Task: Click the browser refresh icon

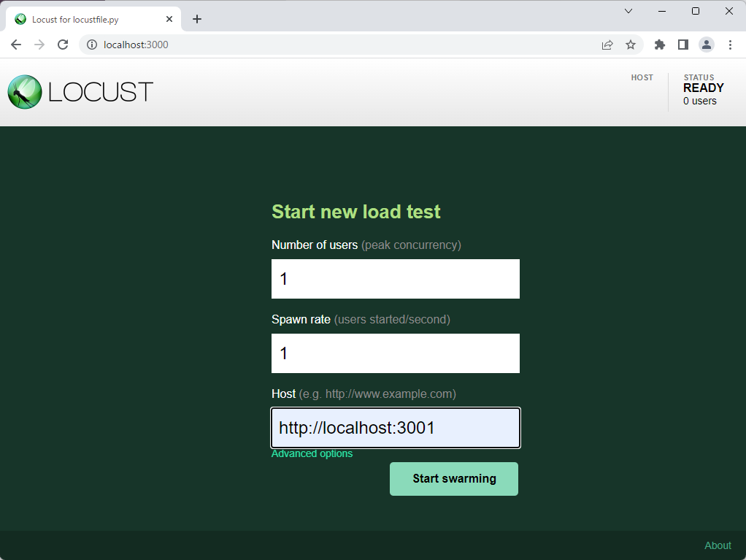Action: point(63,45)
